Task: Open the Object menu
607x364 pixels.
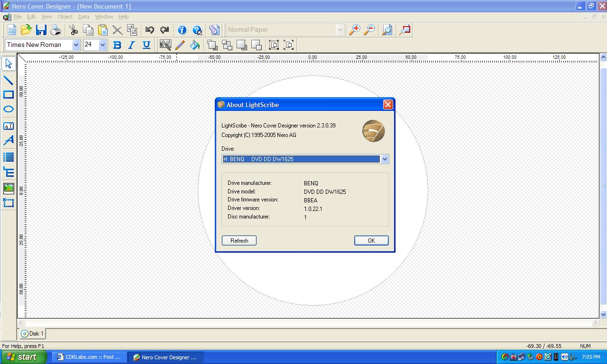Action: click(x=65, y=17)
